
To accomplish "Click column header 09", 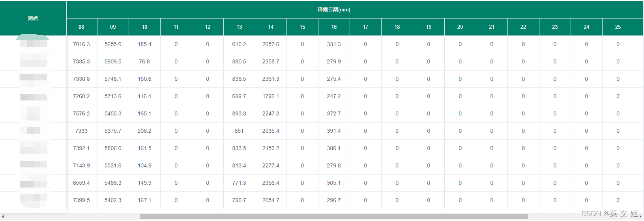I will 113,27.
